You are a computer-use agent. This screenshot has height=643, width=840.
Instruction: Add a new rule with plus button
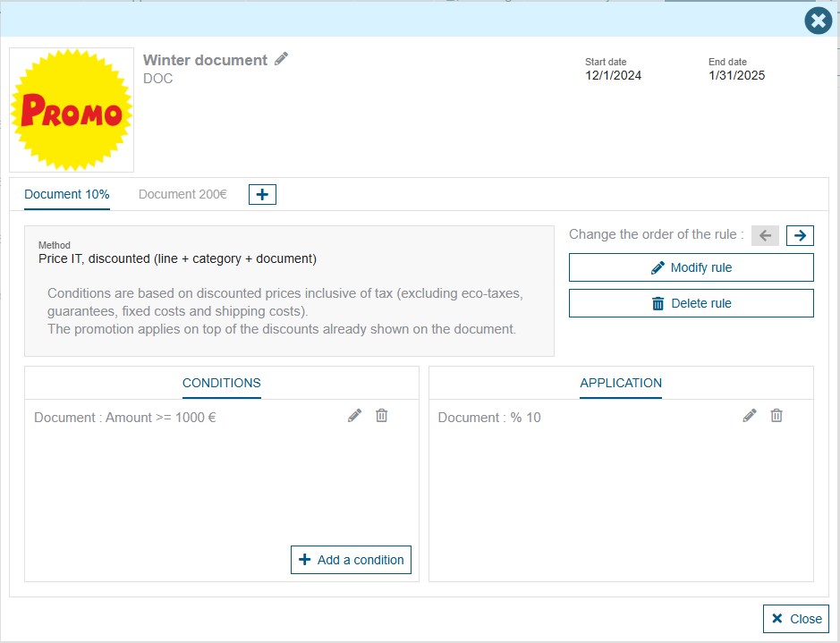pos(262,194)
